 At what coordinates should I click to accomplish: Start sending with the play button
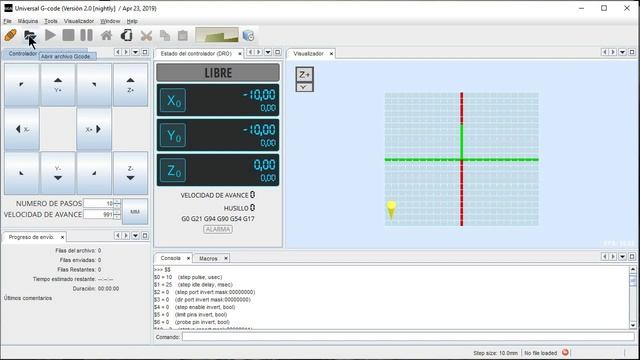coord(50,36)
